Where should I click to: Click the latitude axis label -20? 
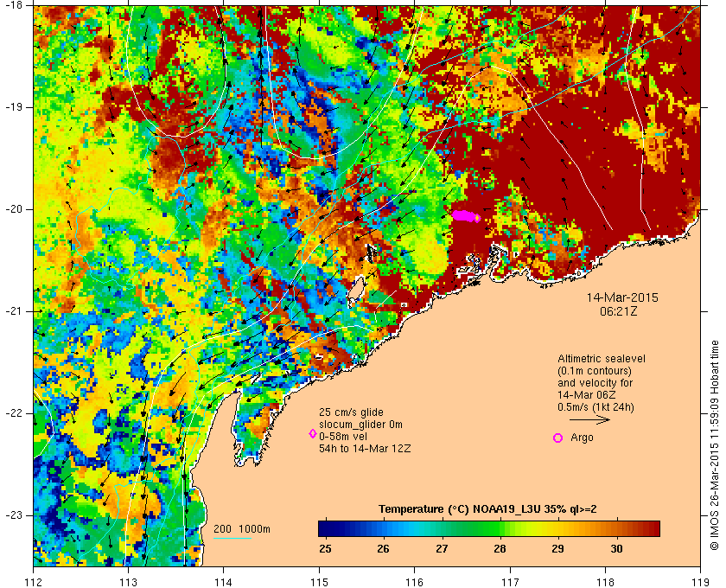13,209
